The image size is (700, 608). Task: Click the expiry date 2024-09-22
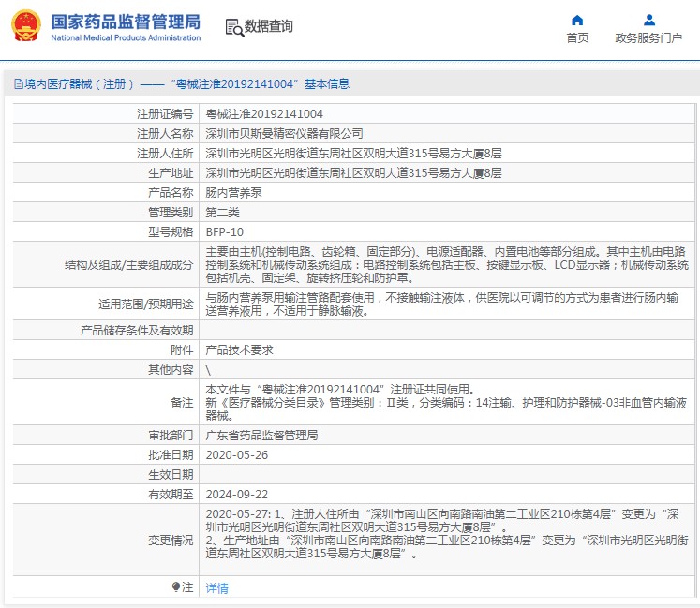coord(236,495)
